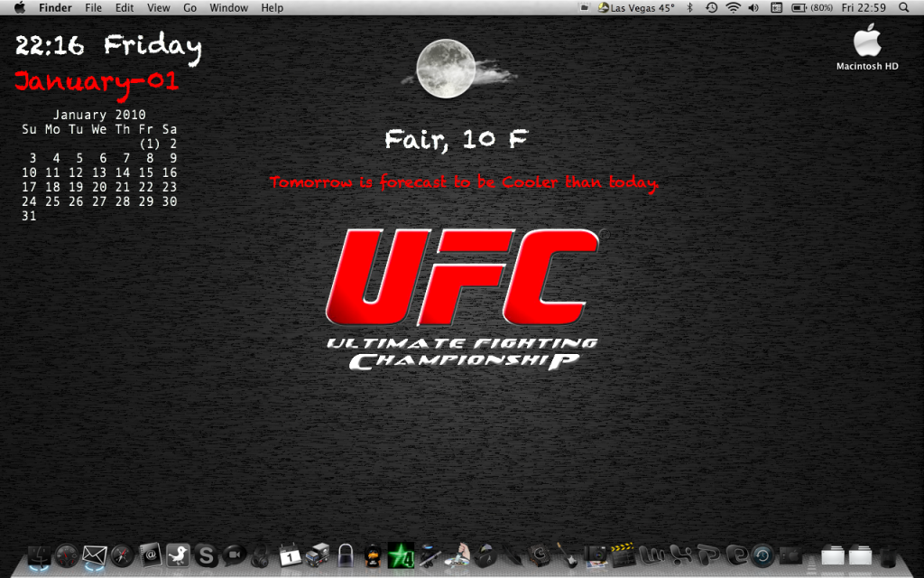Open the Window menu
Image resolution: width=924 pixels, height=578 pixels.
[228, 7]
